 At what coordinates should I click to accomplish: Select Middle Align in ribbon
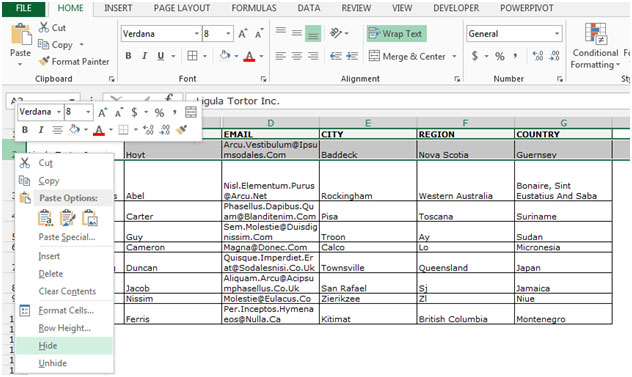(x=297, y=33)
